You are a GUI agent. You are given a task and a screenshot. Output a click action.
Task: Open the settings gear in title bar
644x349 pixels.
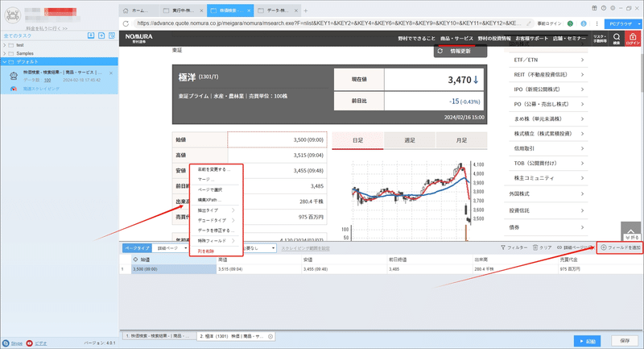coord(613,8)
